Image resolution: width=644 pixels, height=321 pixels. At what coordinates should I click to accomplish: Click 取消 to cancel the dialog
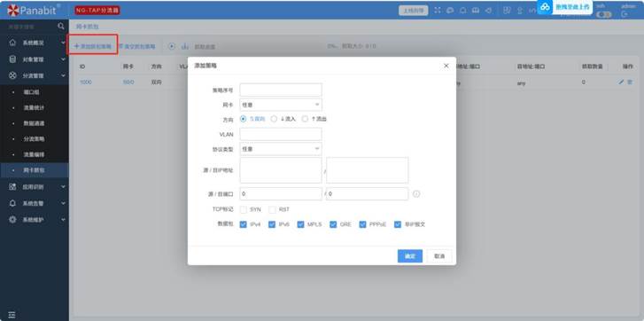(x=439, y=256)
